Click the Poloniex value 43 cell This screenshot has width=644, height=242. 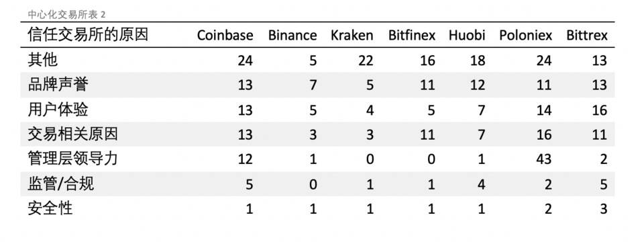(x=544, y=159)
